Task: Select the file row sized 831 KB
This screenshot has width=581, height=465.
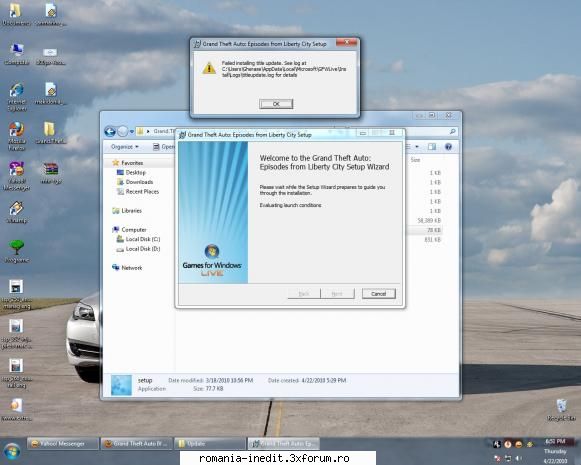Action: click(x=424, y=240)
